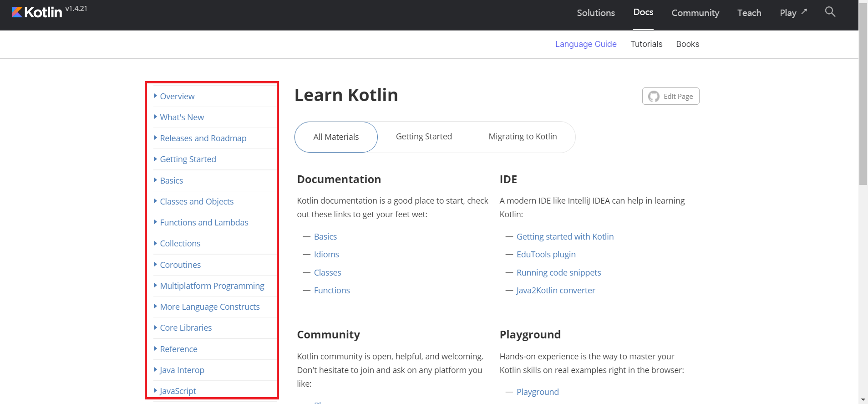Expand the Classes and Objects arrow

[x=156, y=201]
